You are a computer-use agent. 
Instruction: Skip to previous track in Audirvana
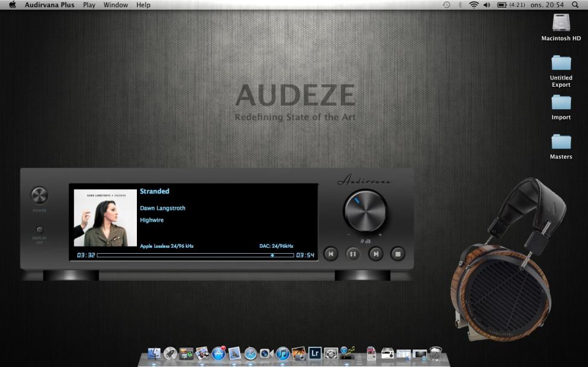[x=330, y=254]
